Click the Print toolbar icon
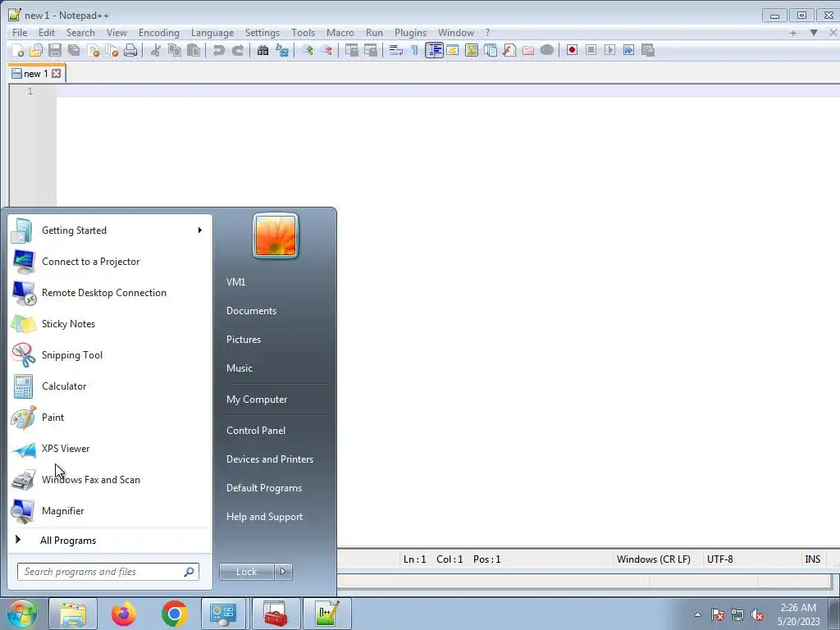 (x=130, y=50)
